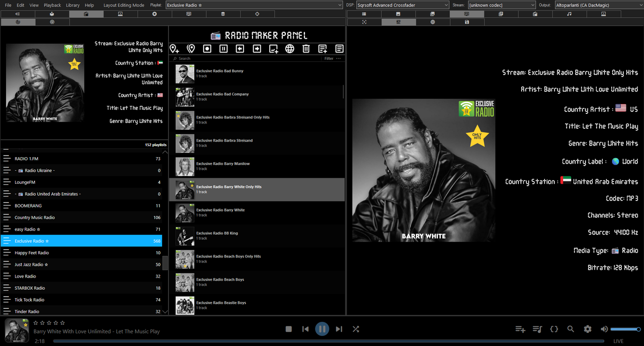Select the RADIO 1.FM playlist
The height and width of the screenshot is (346, 644).
82,159
